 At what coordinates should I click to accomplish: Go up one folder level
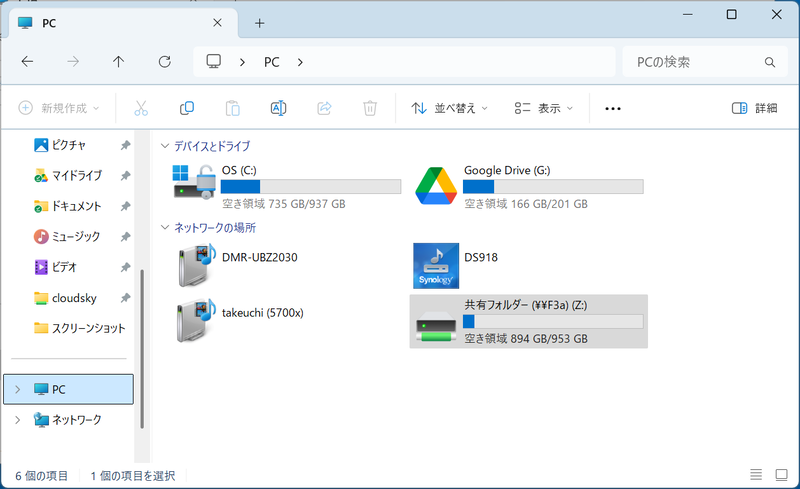point(118,62)
